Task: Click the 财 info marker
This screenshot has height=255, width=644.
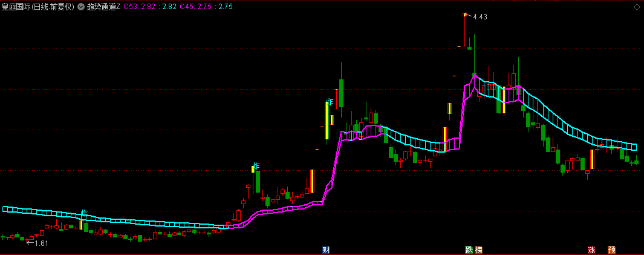Action: coord(327,250)
